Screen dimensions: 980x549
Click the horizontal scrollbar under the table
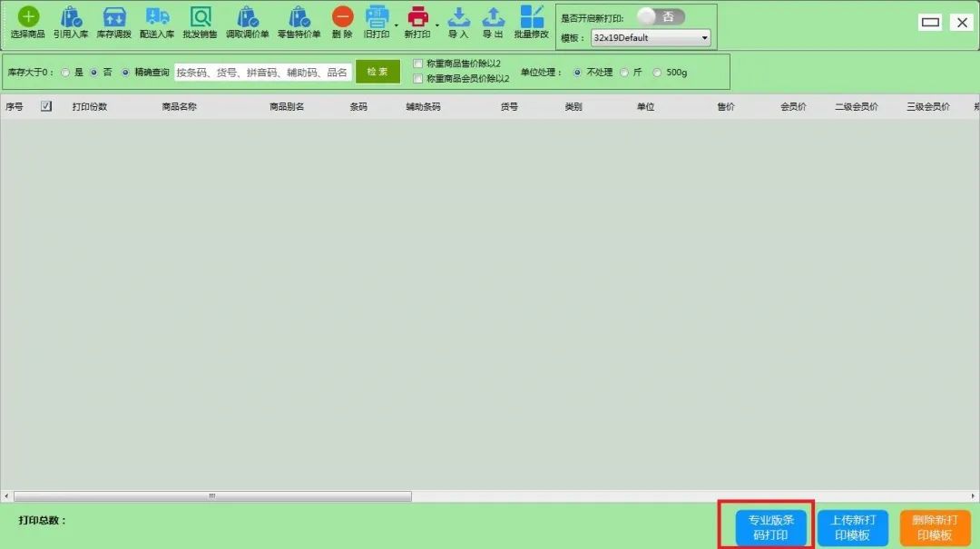point(212,496)
